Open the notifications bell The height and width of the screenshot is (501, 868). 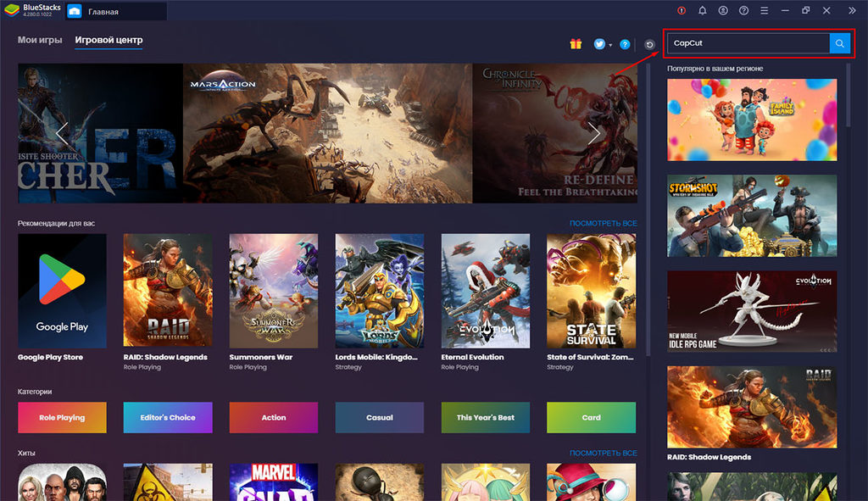click(702, 10)
